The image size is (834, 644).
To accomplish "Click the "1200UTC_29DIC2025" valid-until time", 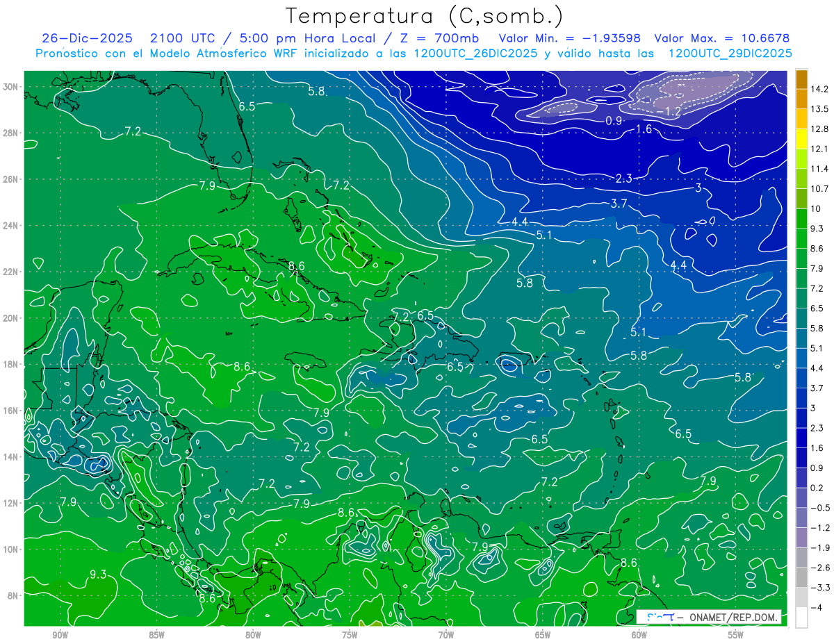I will click(x=730, y=53).
